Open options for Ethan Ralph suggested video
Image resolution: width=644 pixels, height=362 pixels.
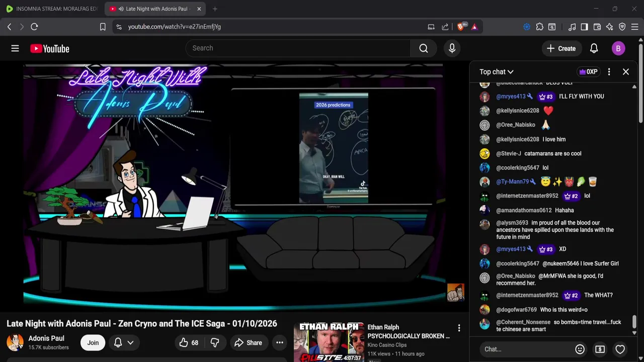(459, 328)
